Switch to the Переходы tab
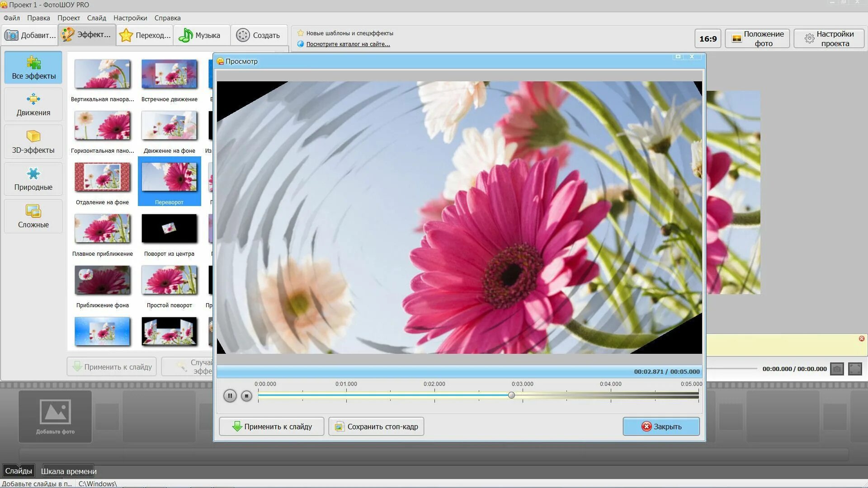 point(145,35)
